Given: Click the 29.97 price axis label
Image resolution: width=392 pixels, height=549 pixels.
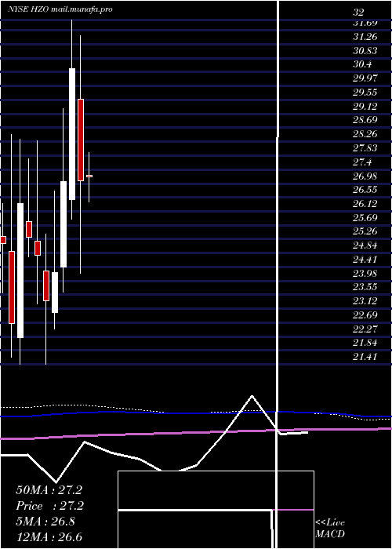Looking at the screenshot, I should 365,78.
